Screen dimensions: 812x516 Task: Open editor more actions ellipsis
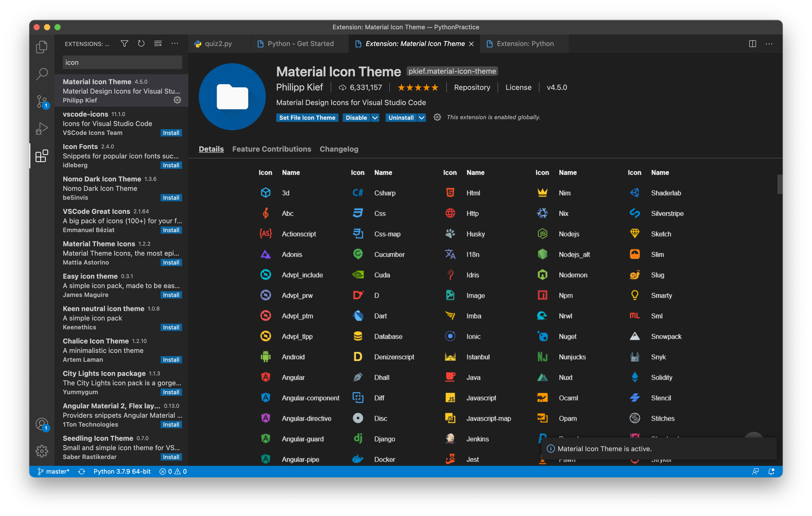pos(769,44)
